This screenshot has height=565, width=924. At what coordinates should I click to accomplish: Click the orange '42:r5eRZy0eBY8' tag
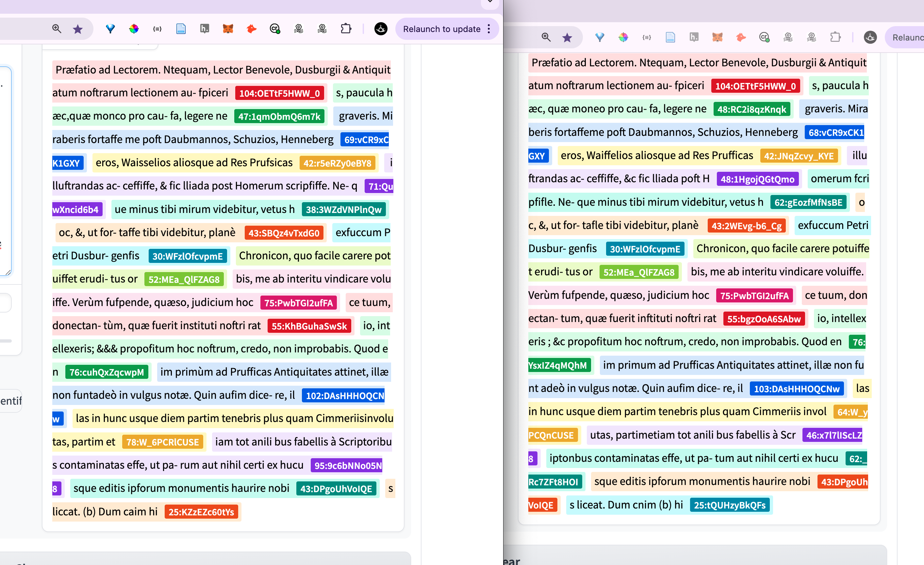(337, 163)
